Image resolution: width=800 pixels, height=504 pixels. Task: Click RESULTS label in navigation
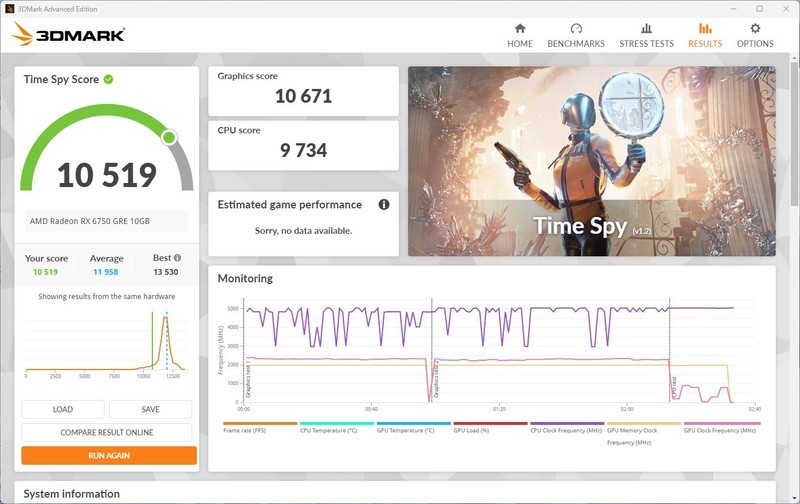(705, 44)
